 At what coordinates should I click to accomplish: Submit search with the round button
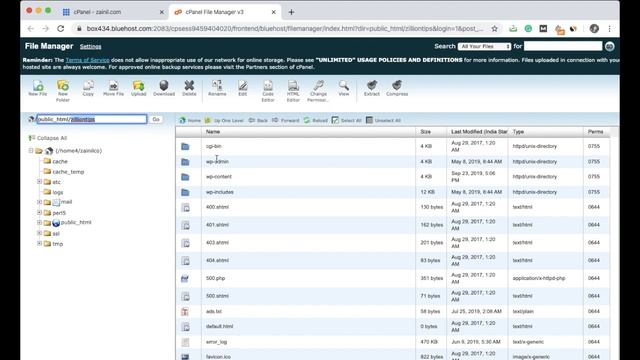[609, 46]
